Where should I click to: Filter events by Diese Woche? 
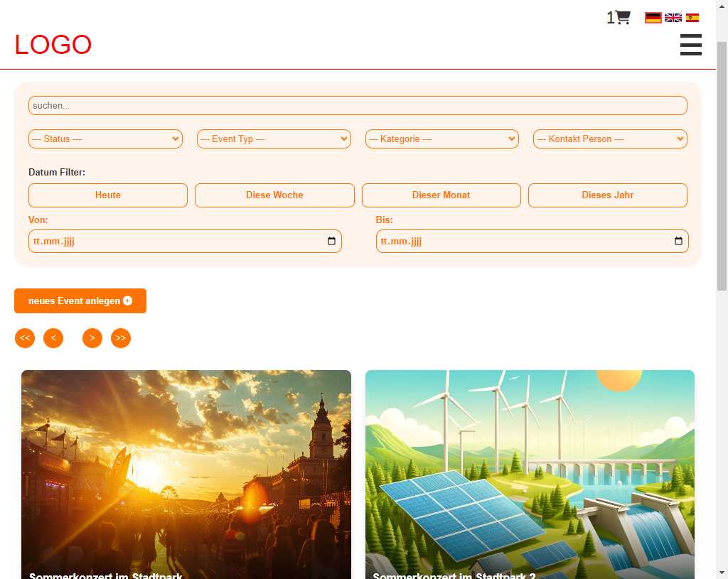tap(274, 195)
